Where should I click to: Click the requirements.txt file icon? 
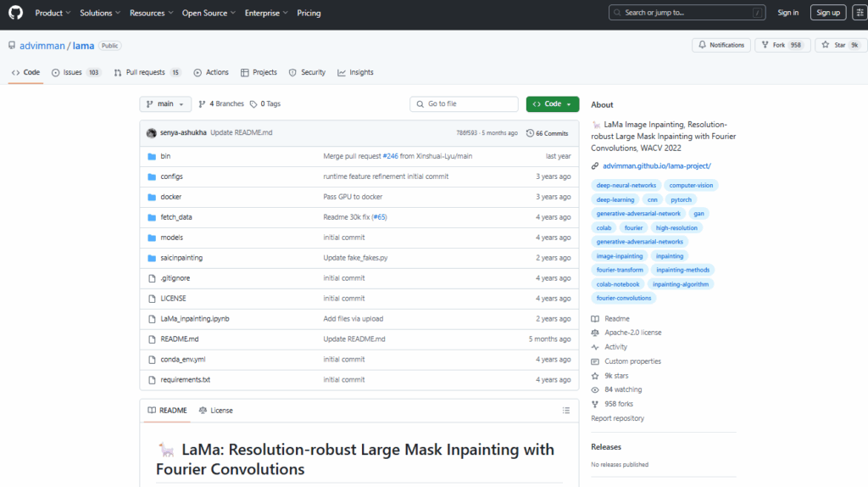(152, 380)
